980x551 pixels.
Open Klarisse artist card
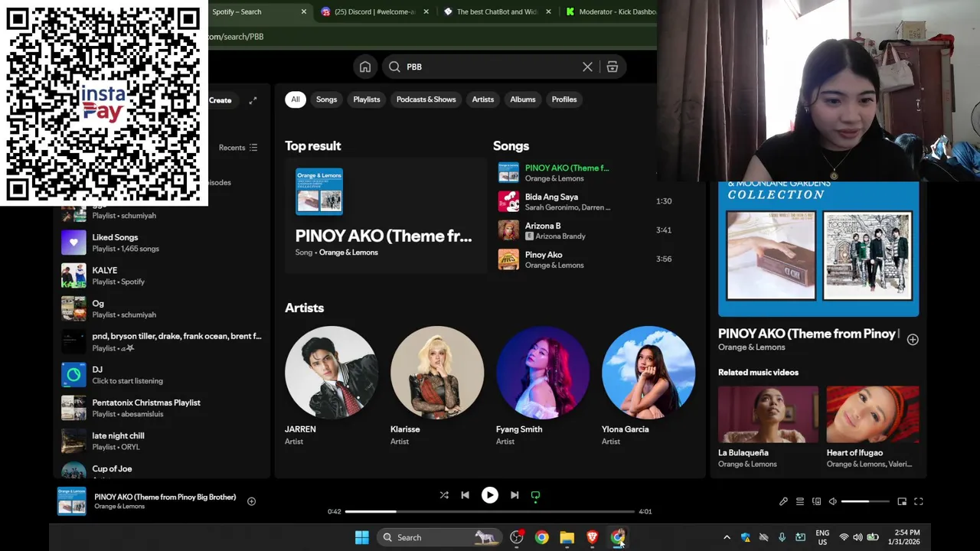point(437,387)
